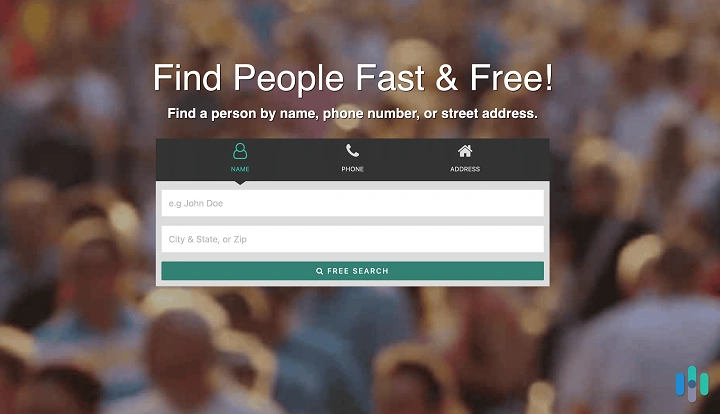This screenshot has width=720, height=414.
Task: Click the active-tab pointer triangle under Name
Action: (240, 183)
